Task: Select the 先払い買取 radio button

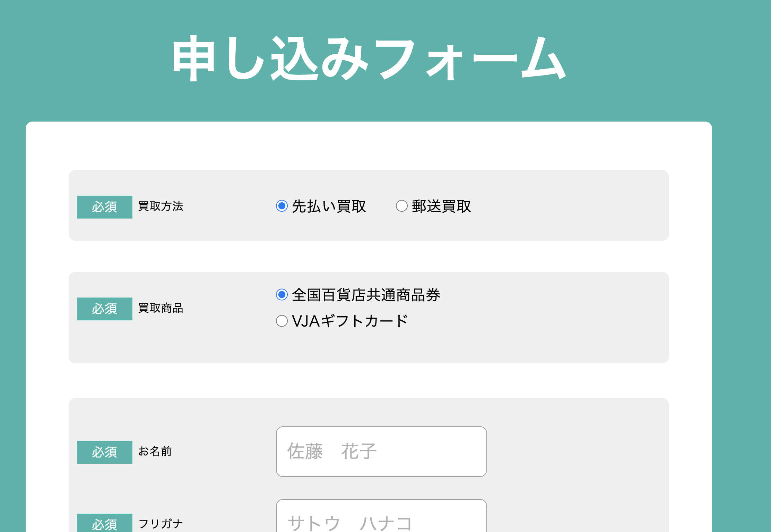Action: [282, 206]
